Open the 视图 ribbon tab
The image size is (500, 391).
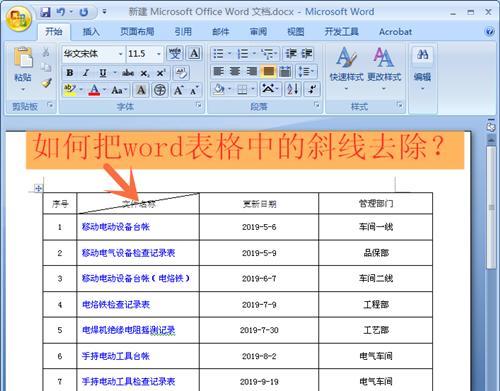pyautogui.click(x=296, y=32)
